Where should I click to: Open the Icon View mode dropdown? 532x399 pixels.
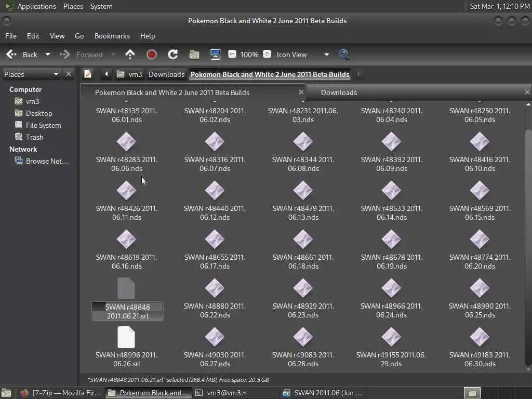pyautogui.click(x=303, y=55)
